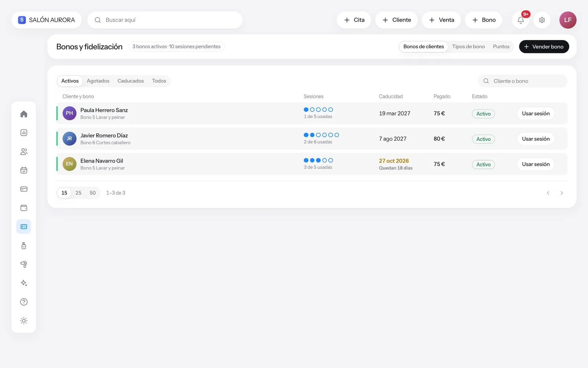Set page size to 50 rows

(x=93, y=193)
